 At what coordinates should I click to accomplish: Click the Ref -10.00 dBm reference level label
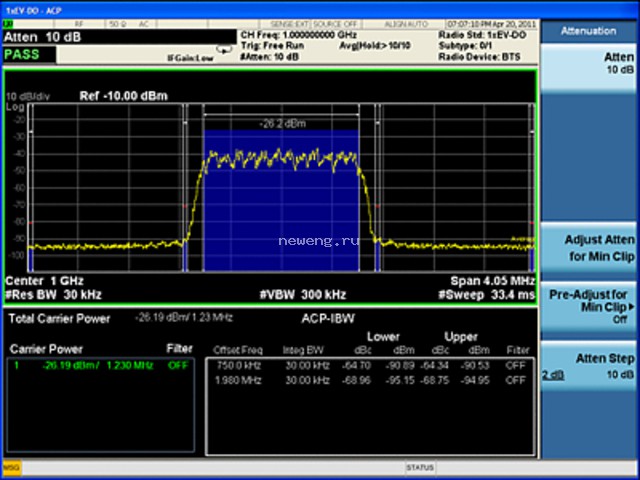click(x=123, y=96)
